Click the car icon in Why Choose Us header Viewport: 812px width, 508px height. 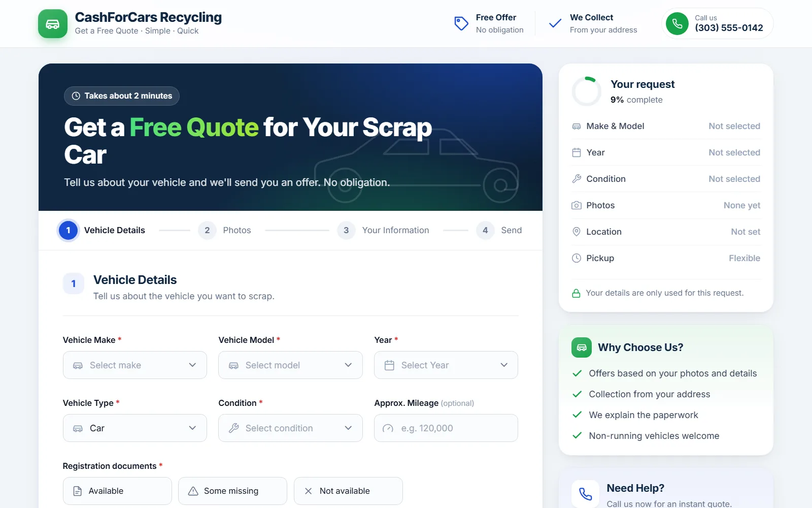[582, 347]
